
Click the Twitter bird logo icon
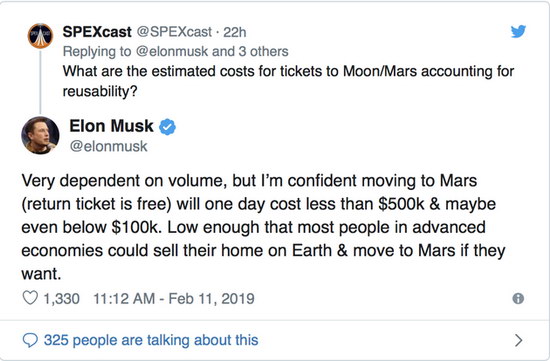[x=518, y=31]
